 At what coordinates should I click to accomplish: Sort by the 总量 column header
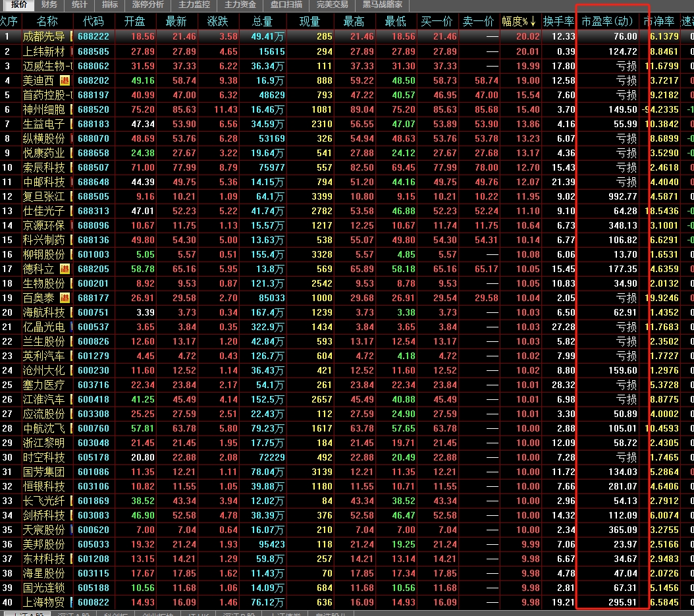tap(263, 21)
